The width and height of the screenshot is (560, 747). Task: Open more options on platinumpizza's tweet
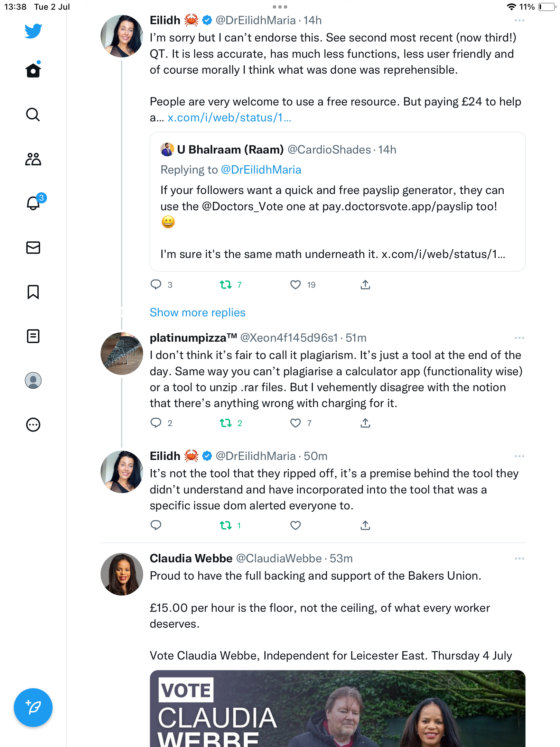(x=519, y=338)
